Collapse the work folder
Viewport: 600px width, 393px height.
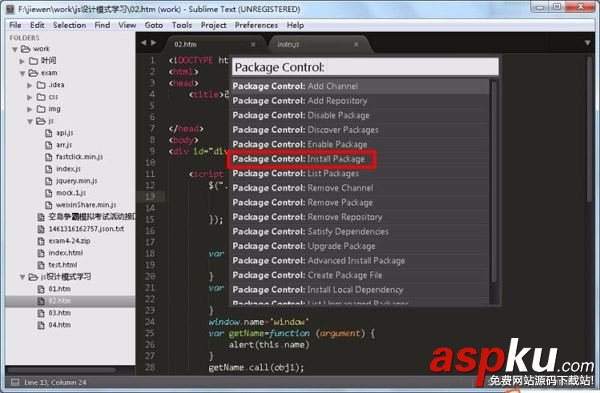pyautogui.click(x=15, y=49)
